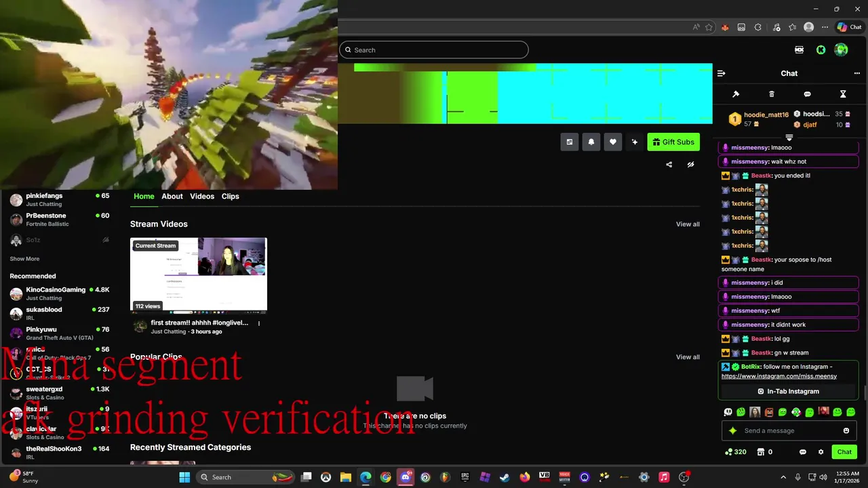Click the hourglass icon in chat toolbar
Screen dimensions: 868x488
click(843, 94)
